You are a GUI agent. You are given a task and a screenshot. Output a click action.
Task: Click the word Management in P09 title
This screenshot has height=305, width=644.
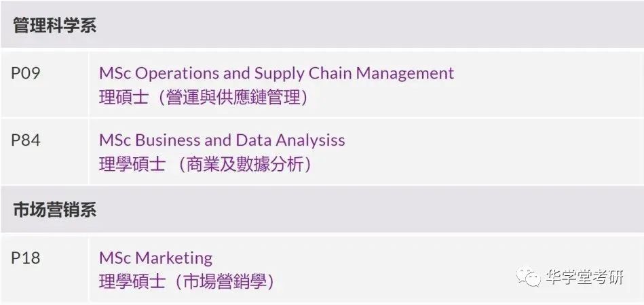point(404,73)
